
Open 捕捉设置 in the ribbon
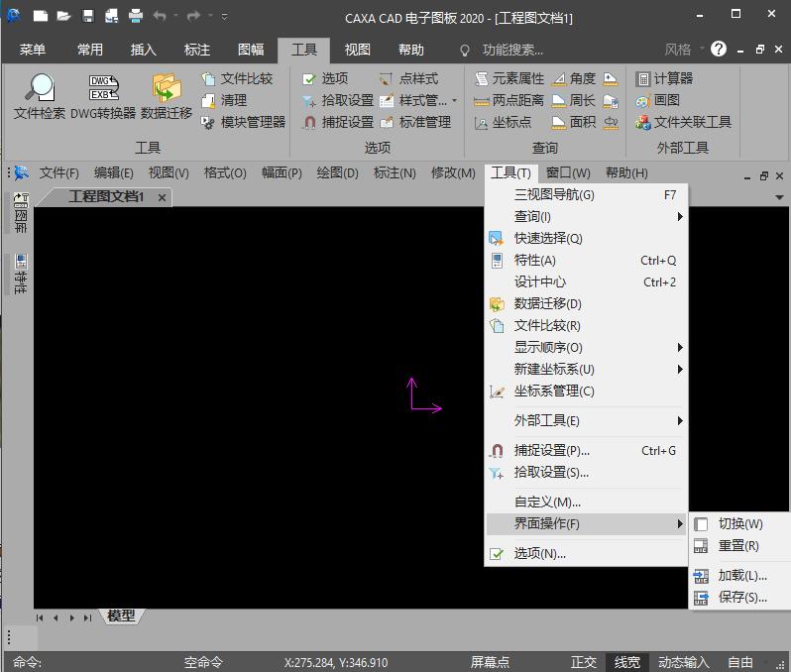pos(338,122)
